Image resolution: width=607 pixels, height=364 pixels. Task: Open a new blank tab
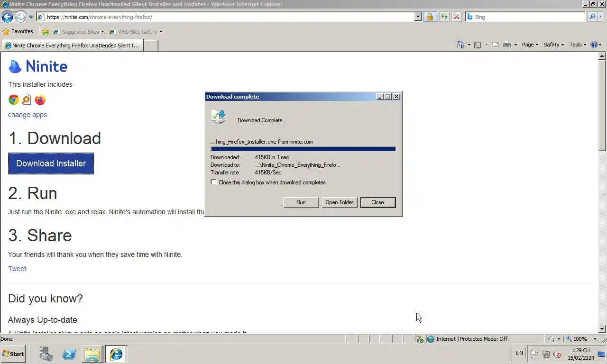click(x=151, y=45)
